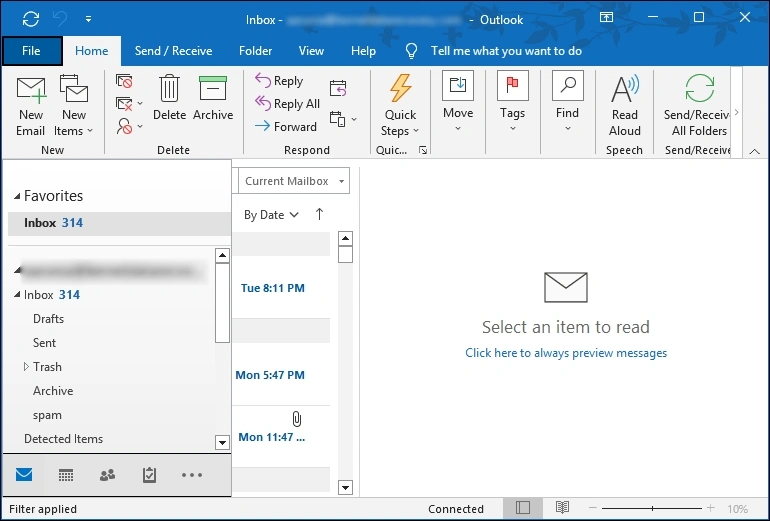Open the By Date sort dropdown
Screen dimensions: 770x521
tap(271, 215)
